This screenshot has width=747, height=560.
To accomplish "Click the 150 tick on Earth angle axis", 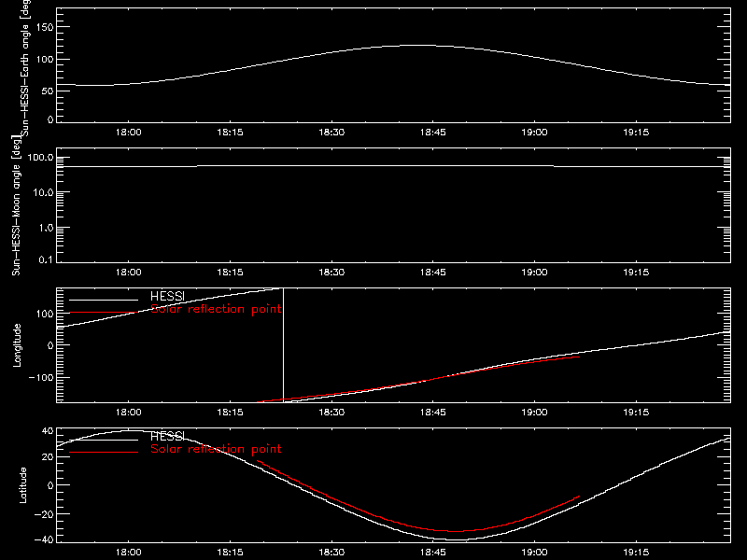I will coord(45,28).
